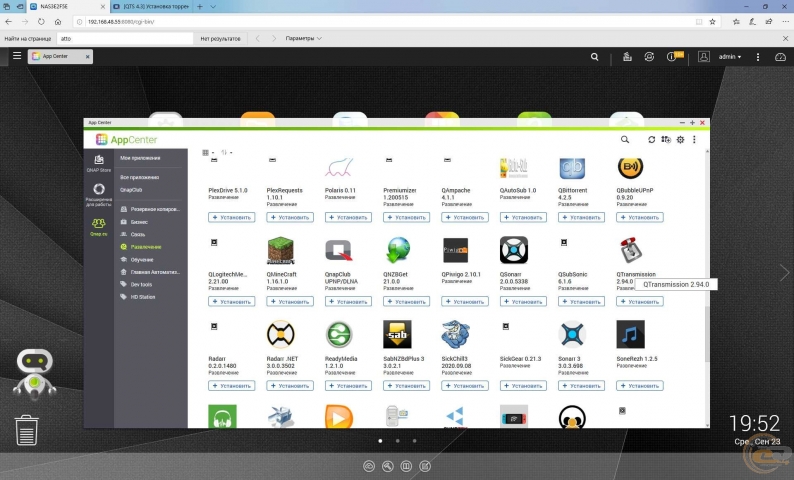794x480 pixels.
Task: Install SABnzbdPlus 3
Action: 406,386
